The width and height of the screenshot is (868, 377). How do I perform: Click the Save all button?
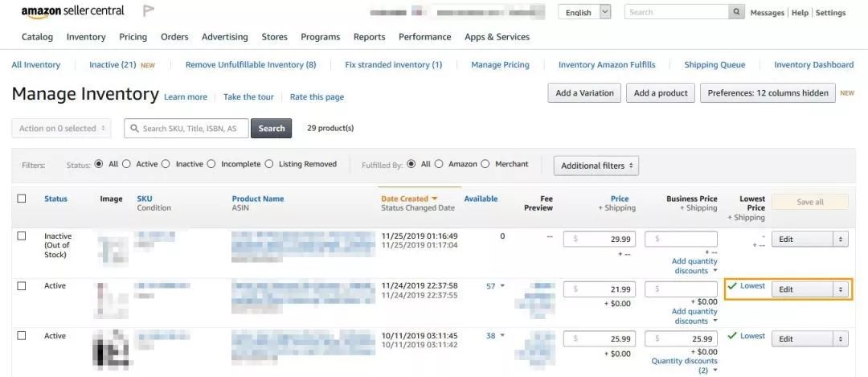pos(810,202)
